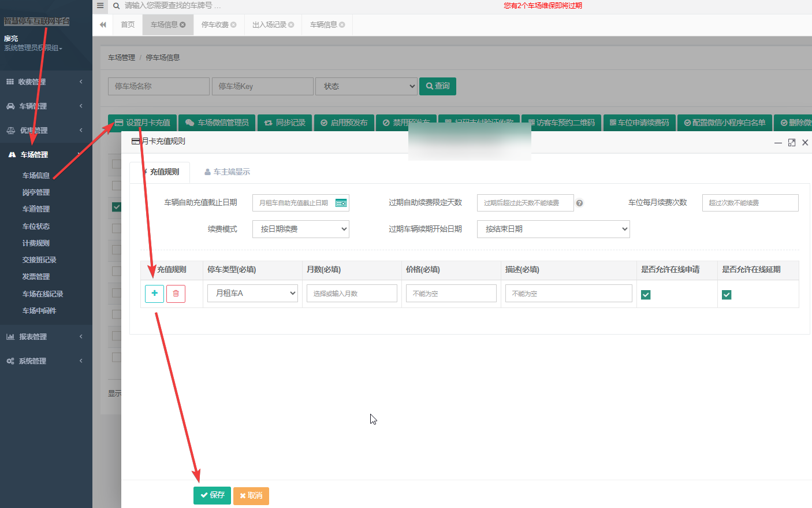812x508 pixels.
Task: Delete the rule row with trash icon
Action: coord(176,294)
